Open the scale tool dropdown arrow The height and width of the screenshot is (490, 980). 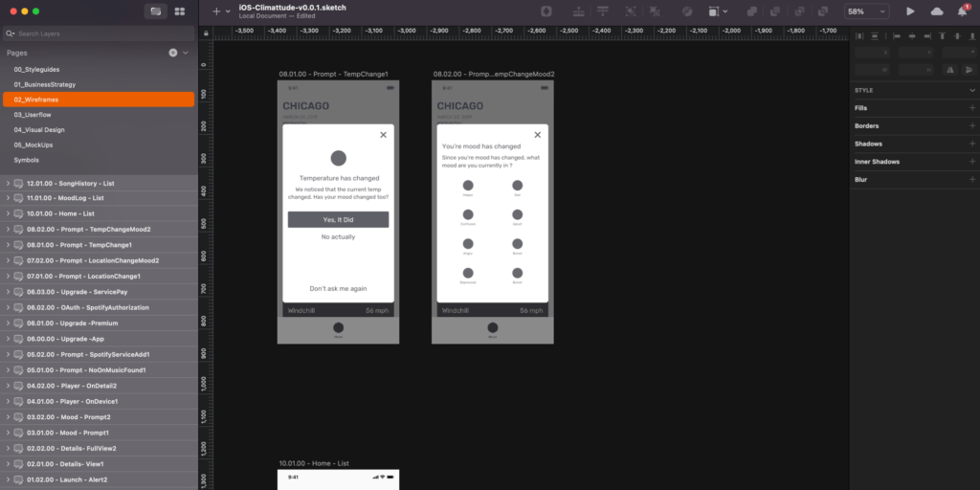tap(725, 11)
